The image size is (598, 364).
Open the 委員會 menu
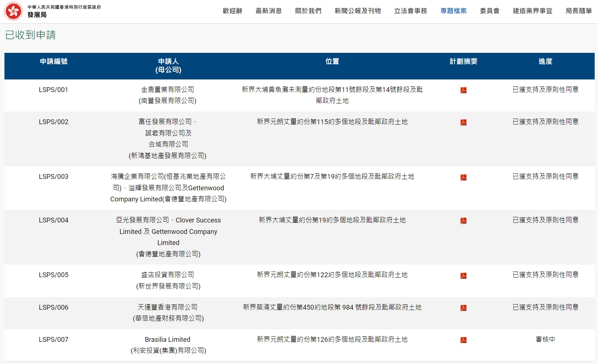point(489,11)
